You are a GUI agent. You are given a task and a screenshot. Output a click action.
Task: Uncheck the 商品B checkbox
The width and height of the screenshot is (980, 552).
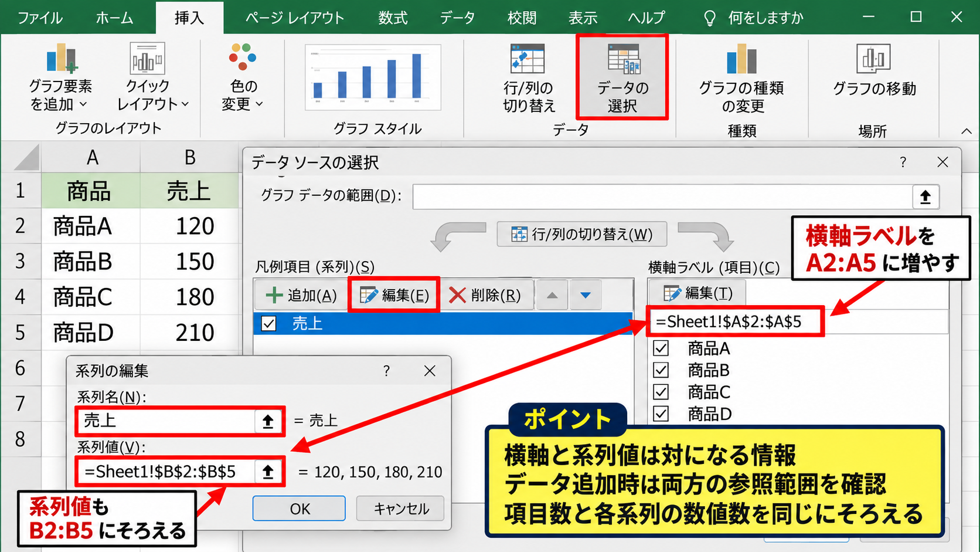point(661,370)
